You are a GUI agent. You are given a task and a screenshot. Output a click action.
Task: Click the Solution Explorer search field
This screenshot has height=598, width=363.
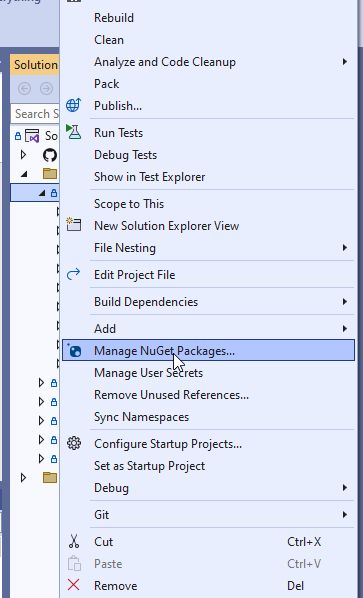[35, 114]
